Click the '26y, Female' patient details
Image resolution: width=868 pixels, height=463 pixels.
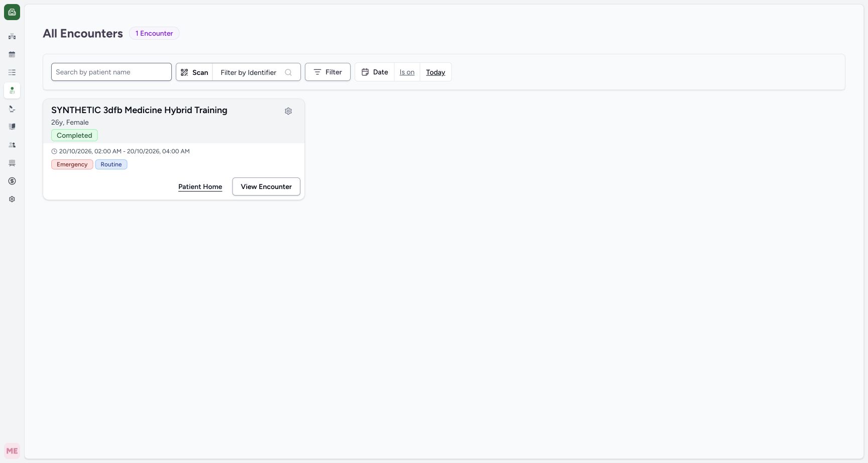click(x=70, y=122)
